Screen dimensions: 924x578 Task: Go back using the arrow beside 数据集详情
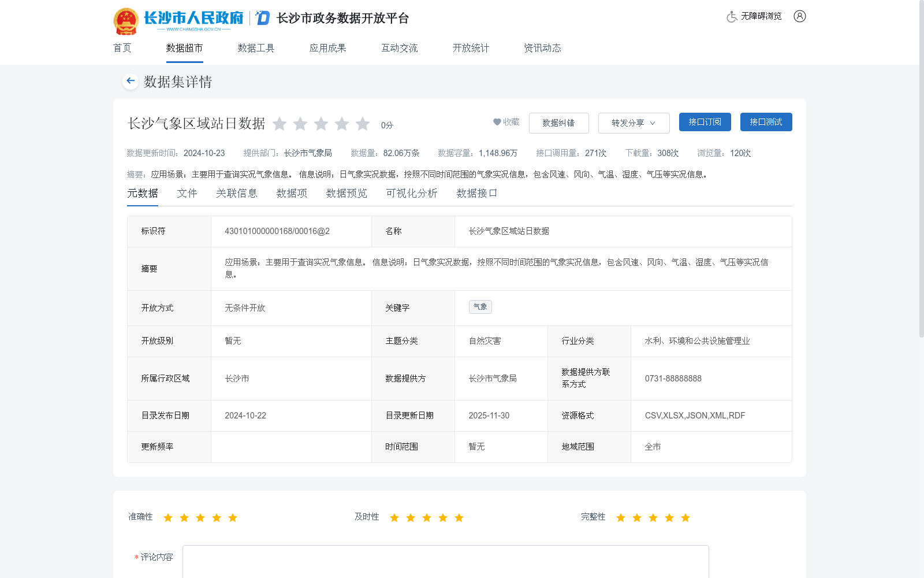(131, 81)
